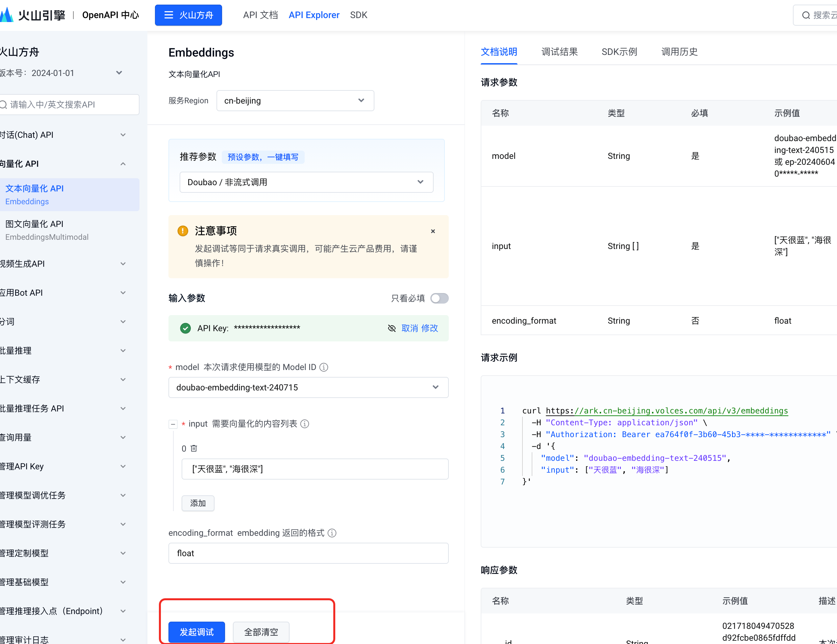Screen dimensions: 837x644
Task: Click the "String [ ]" type cell for input
Action: pos(623,246)
